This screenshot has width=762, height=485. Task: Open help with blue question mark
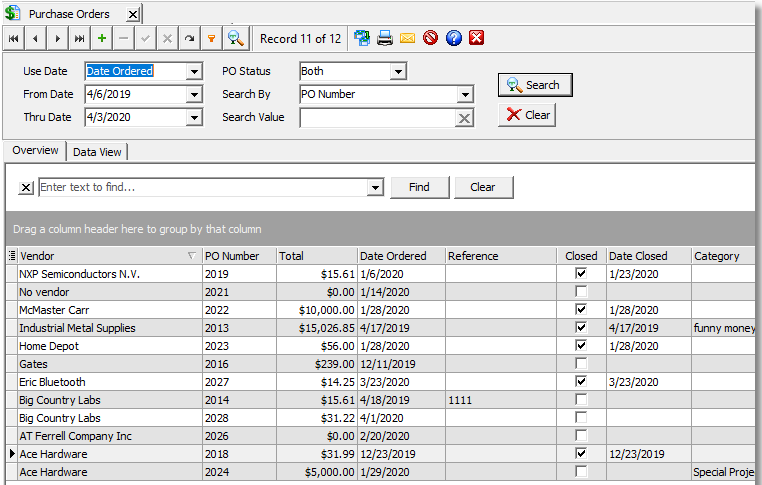coord(454,38)
